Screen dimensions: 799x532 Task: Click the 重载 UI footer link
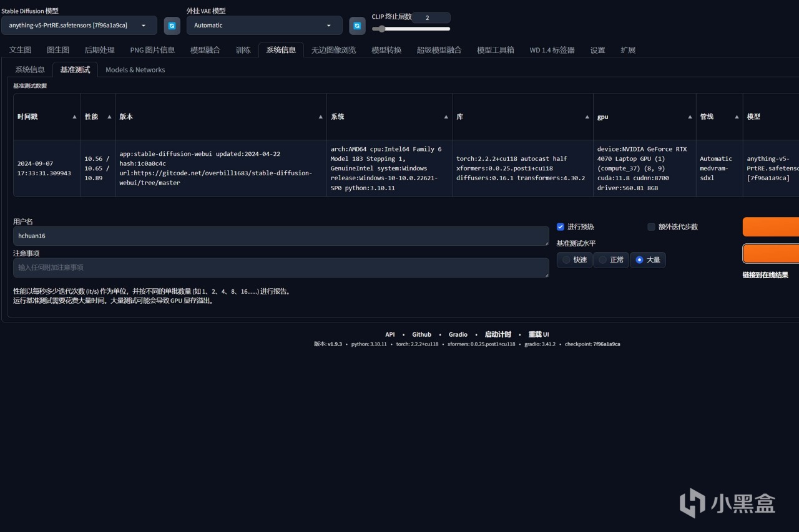(x=539, y=334)
